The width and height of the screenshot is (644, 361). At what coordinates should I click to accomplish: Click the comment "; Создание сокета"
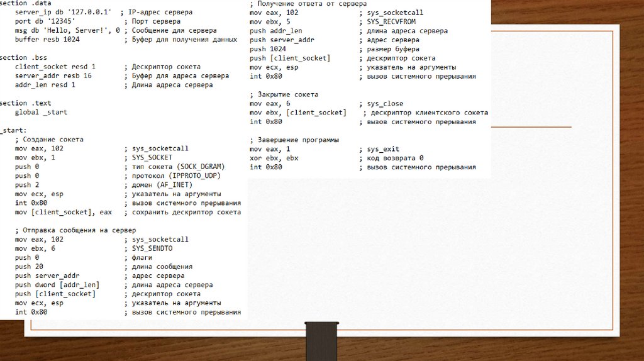[49, 139]
